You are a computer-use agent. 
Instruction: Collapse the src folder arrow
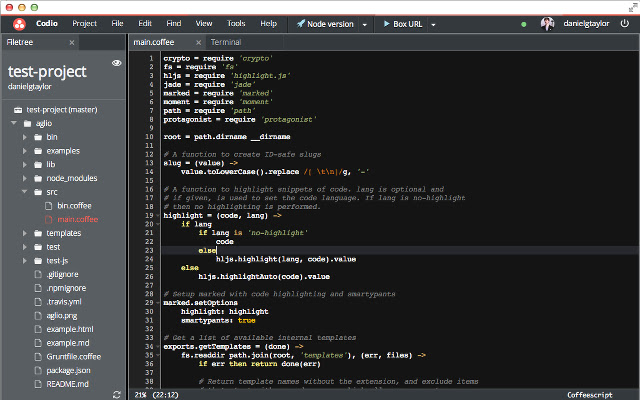(x=24, y=191)
